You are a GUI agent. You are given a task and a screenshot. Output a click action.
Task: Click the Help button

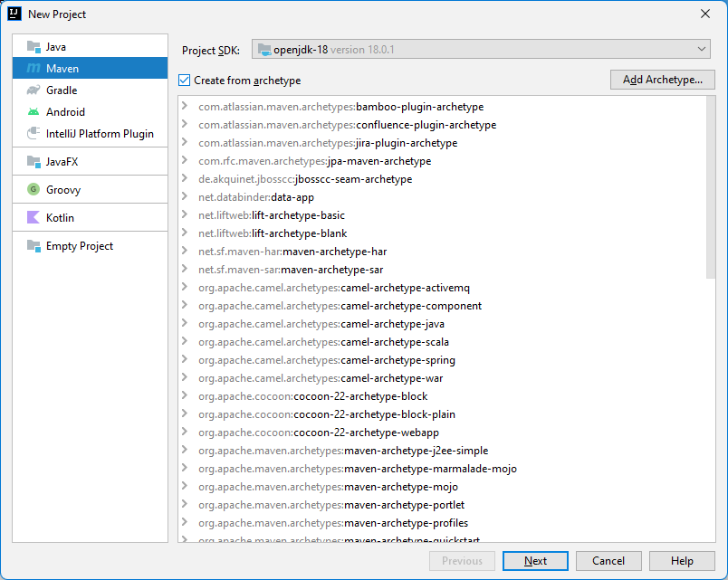pyautogui.click(x=681, y=561)
